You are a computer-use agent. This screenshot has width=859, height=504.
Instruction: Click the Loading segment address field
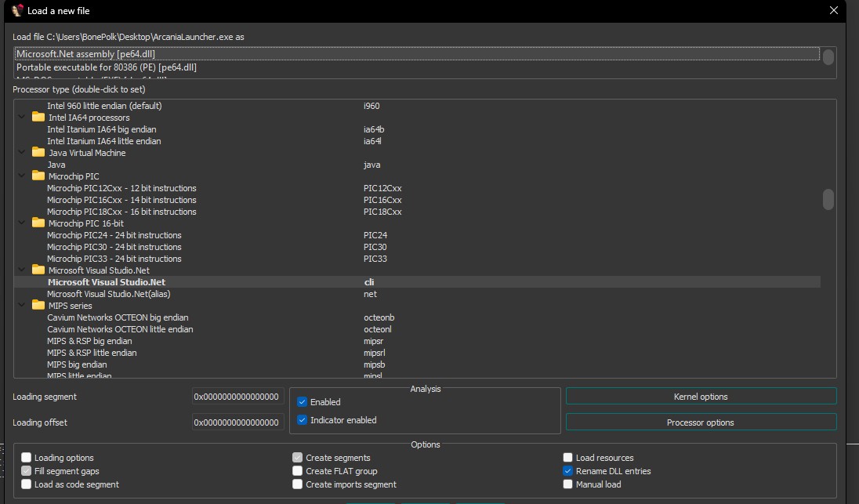pos(237,397)
